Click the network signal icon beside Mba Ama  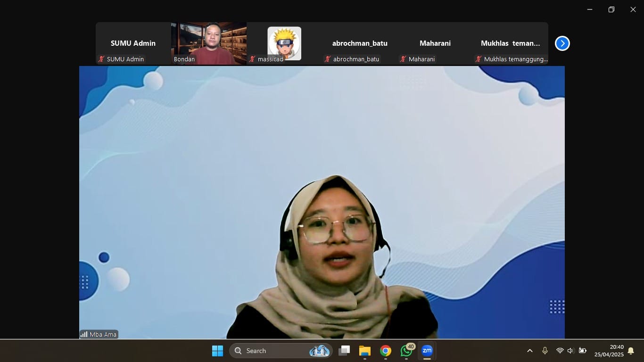(x=84, y=335)
